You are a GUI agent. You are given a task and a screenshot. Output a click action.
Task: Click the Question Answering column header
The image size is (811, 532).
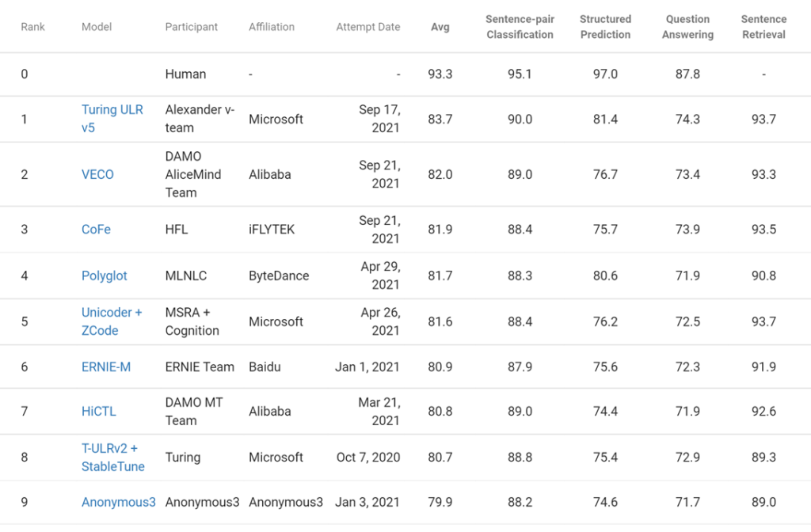click(x=687, y=27)
